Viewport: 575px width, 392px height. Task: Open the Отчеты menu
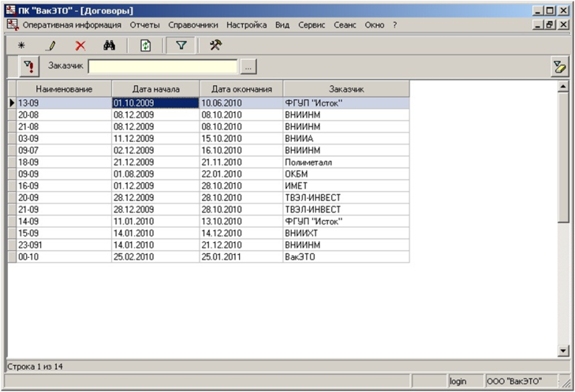[x=145, y=25]
